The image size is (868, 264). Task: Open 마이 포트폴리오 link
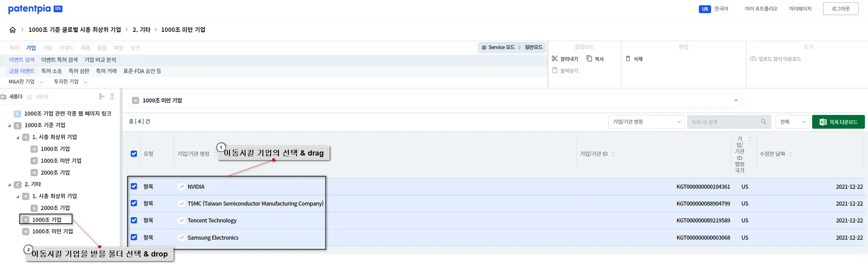(x=761, y=8)
